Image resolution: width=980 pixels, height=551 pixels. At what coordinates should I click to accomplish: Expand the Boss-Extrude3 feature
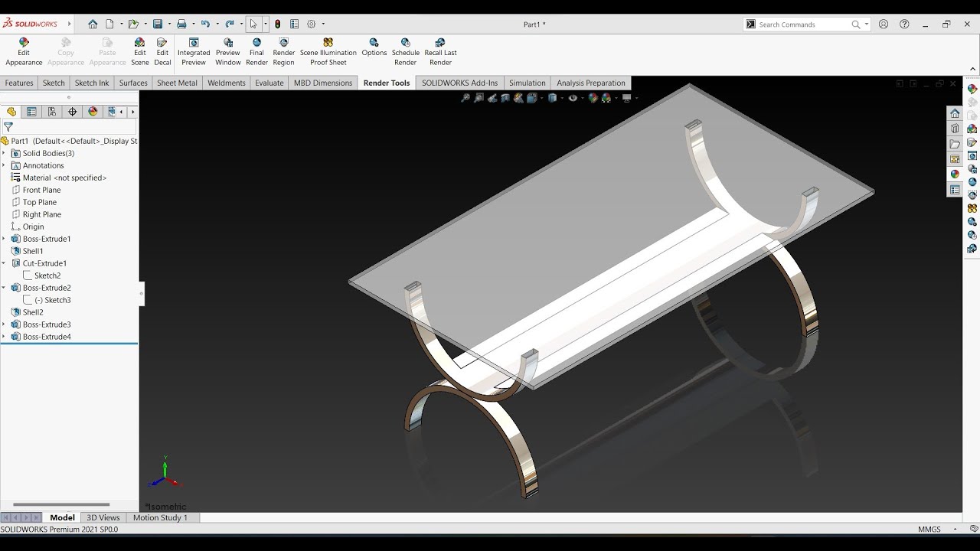tap(4, 324)
